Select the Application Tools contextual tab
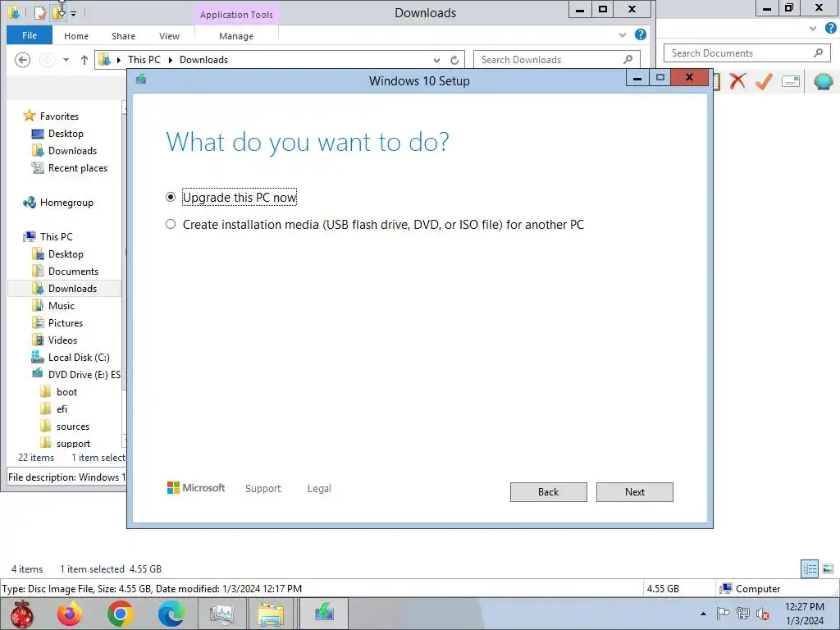This screenshot has height=630, width=840. [x=236, y=15]
